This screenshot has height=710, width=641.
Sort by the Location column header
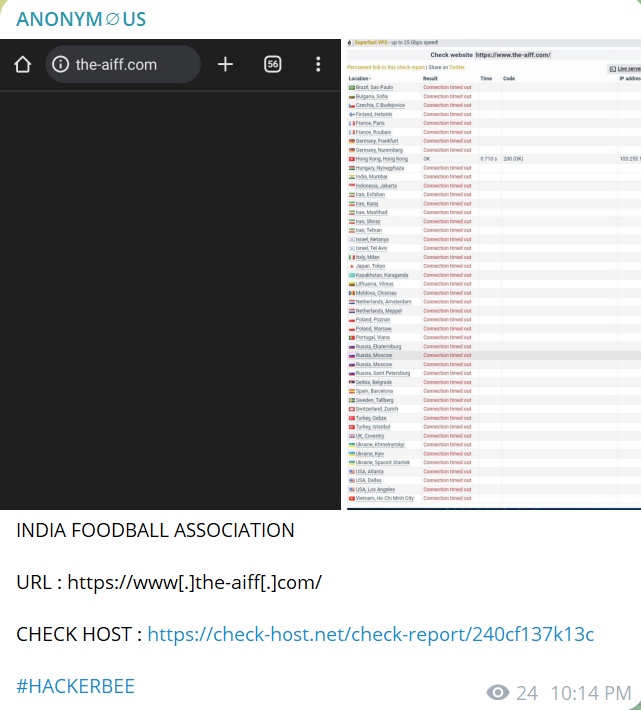click(359, 77)
